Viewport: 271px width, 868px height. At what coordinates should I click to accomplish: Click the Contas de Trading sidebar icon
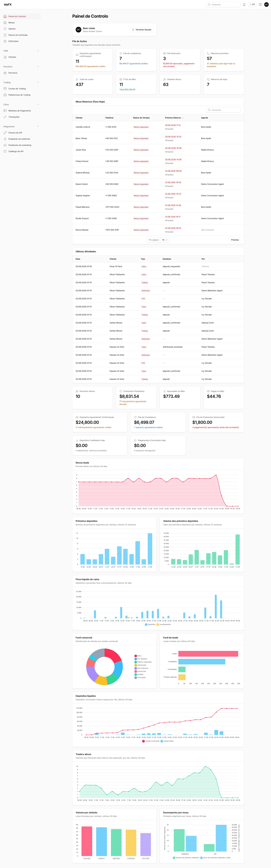[x=5, y=89]
